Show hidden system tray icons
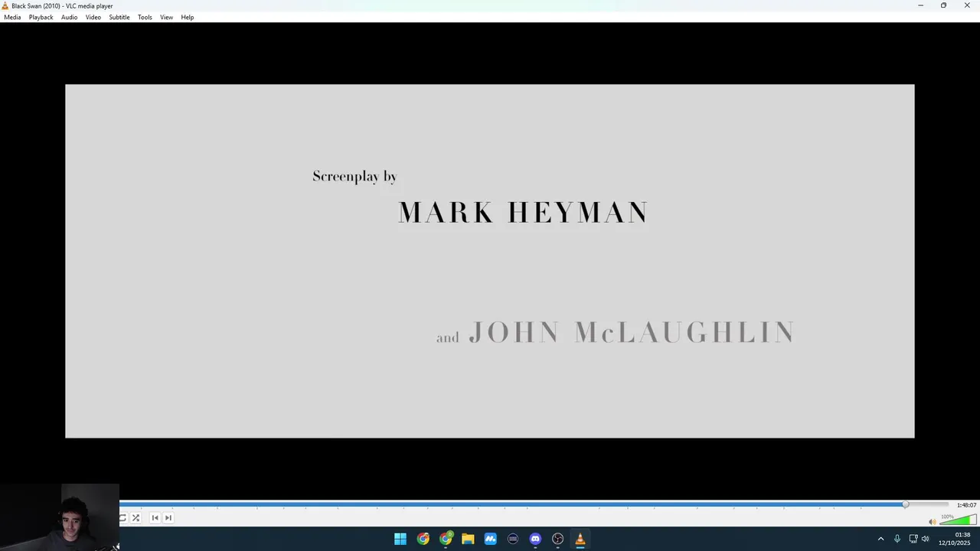The image size is (980, 551). coord(880,539)
